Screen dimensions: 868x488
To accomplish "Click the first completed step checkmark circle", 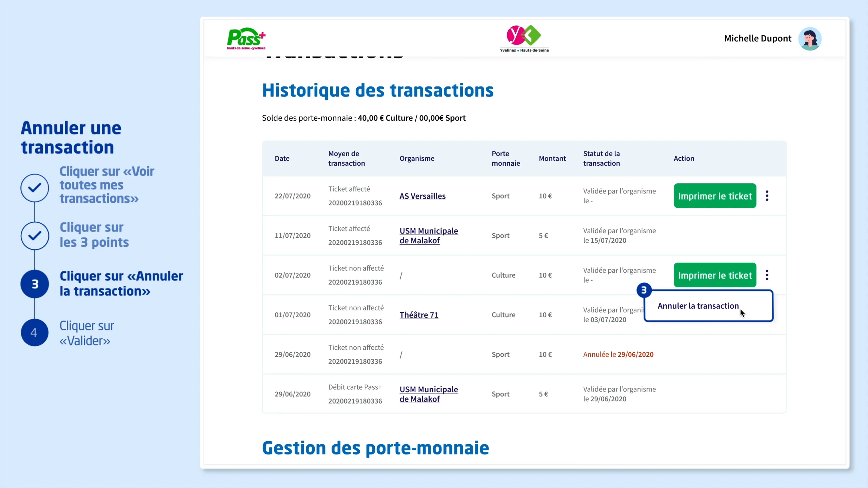I will (35, 188).
